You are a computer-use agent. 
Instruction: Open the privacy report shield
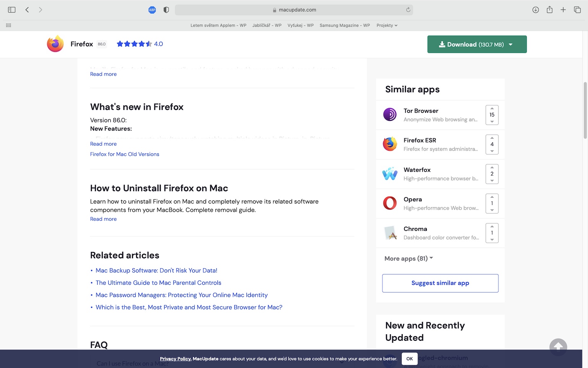pos(166,10)
